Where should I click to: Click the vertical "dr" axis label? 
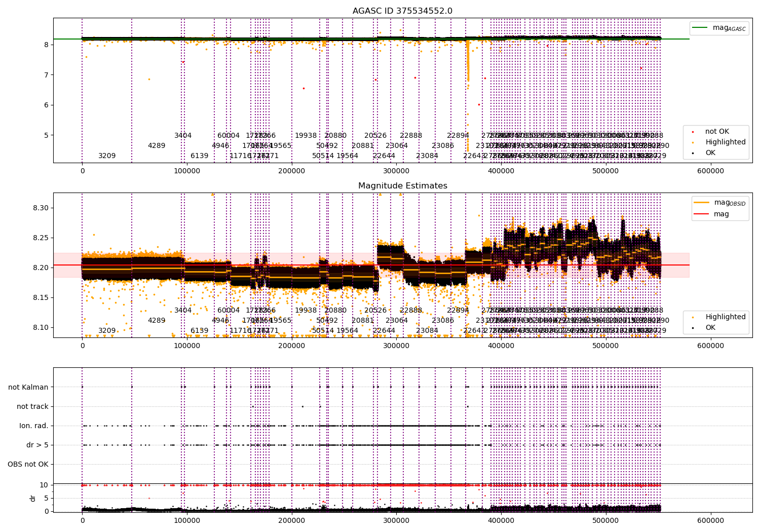coord(33,498)
